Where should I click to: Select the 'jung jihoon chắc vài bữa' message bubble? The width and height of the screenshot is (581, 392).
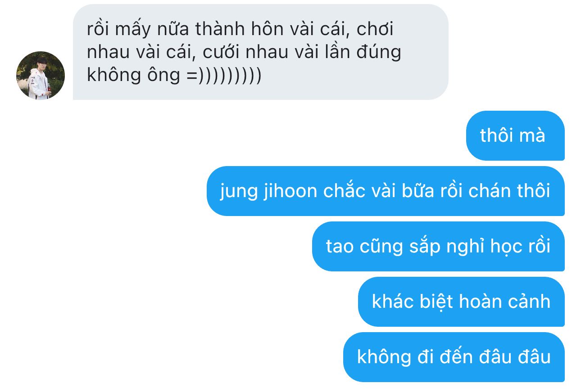click(386, 191)
